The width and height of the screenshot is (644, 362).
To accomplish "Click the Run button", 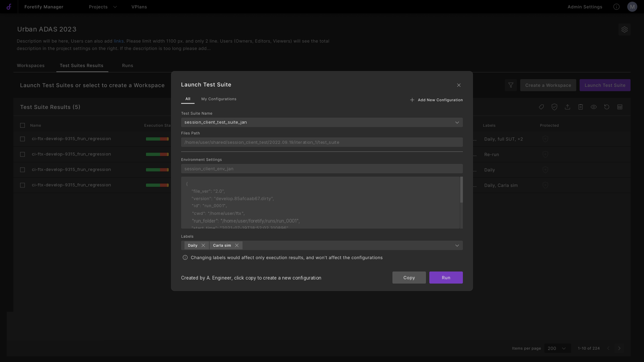I will [x=446, y=278].
